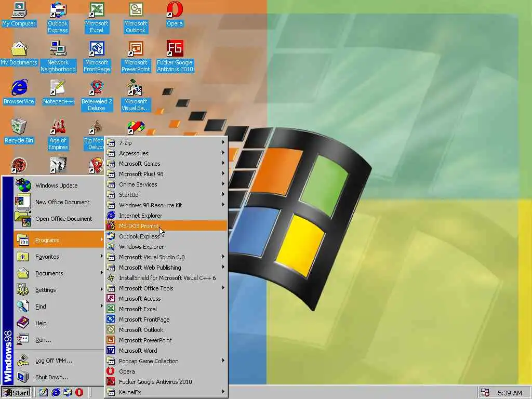Open Windows Explorer
The width and height of the screenshot is (532, 399).
pos(166,247)
